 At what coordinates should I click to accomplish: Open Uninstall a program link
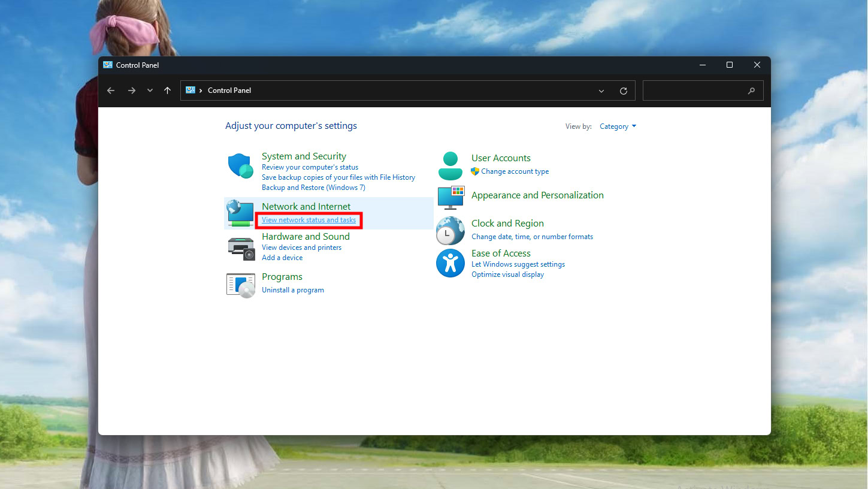[292, 290]
